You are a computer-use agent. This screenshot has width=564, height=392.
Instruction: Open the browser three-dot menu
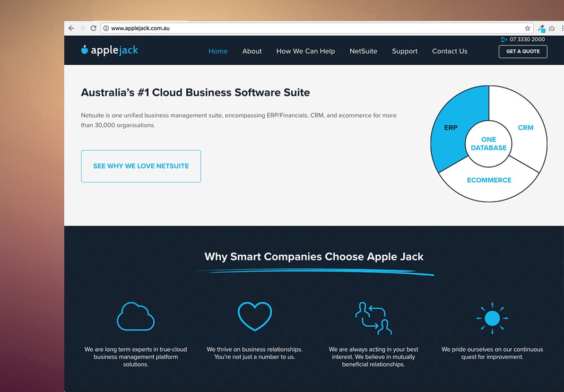(562, 29)
